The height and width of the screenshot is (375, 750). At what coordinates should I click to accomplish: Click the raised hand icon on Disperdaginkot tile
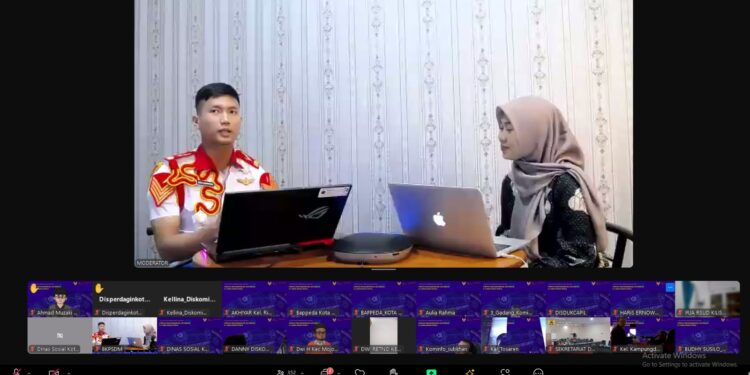[99, 288]
